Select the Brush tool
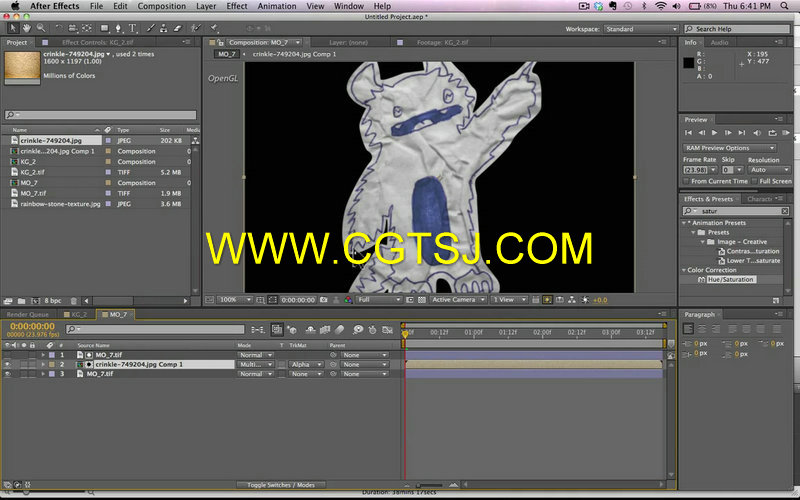 tap(151, 29)
